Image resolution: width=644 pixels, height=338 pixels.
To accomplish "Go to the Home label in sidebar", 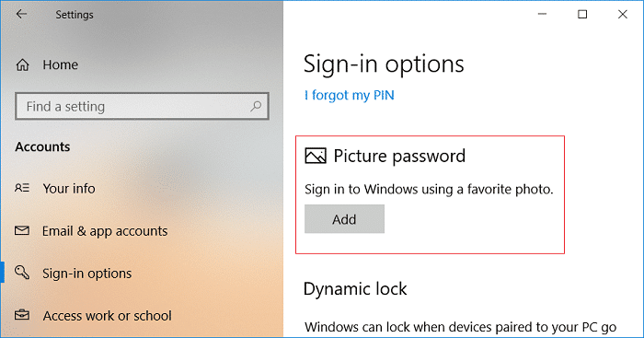I will coord(61,64).
